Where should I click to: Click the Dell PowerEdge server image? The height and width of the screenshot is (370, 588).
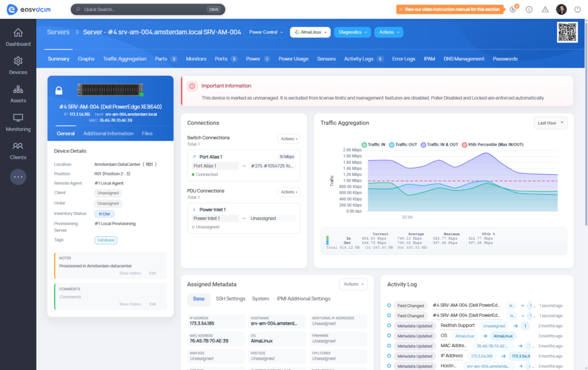coord(110,90)
